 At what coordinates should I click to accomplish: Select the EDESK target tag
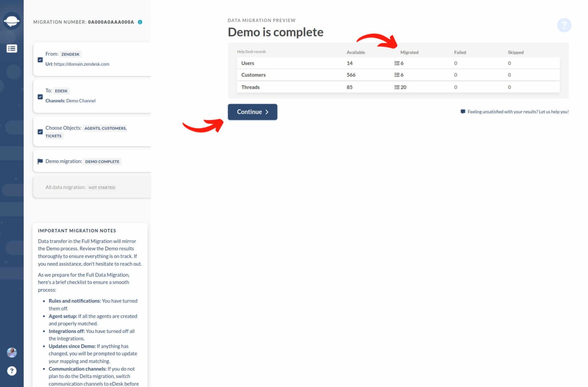coord(61,91)
